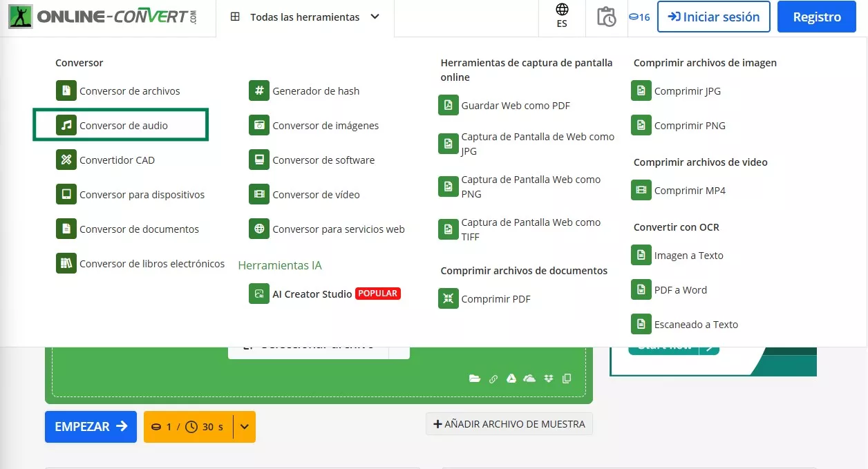
Task: Click the AI Creator Studio icon
Action: (259, 294)
